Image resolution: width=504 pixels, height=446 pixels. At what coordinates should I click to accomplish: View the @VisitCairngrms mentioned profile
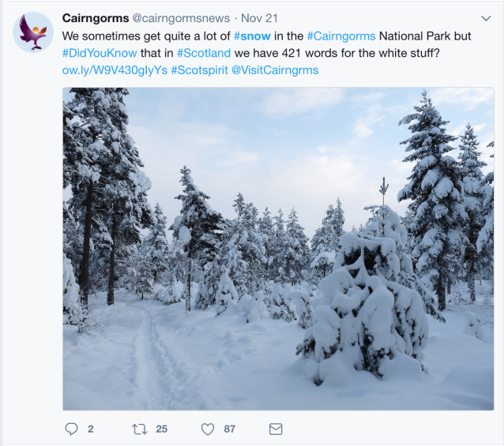pyautogui.click(x=275, y=70)
